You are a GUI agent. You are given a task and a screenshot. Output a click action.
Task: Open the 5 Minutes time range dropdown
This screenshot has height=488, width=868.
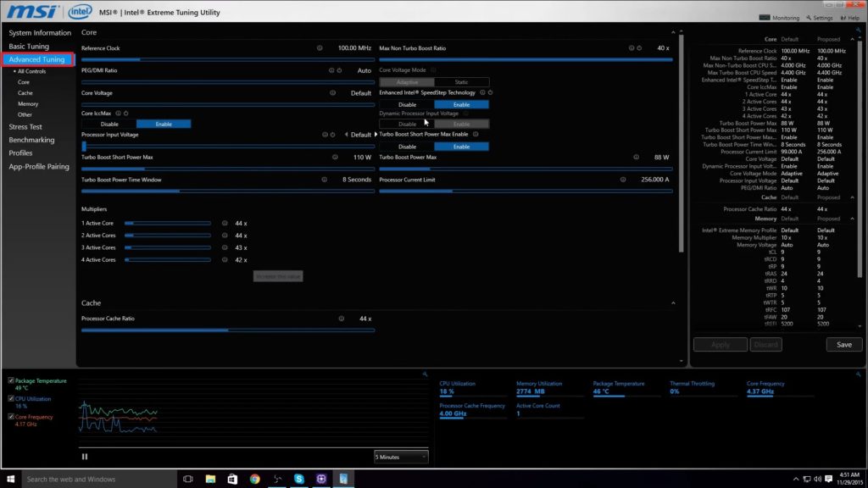tap(401, 457)
